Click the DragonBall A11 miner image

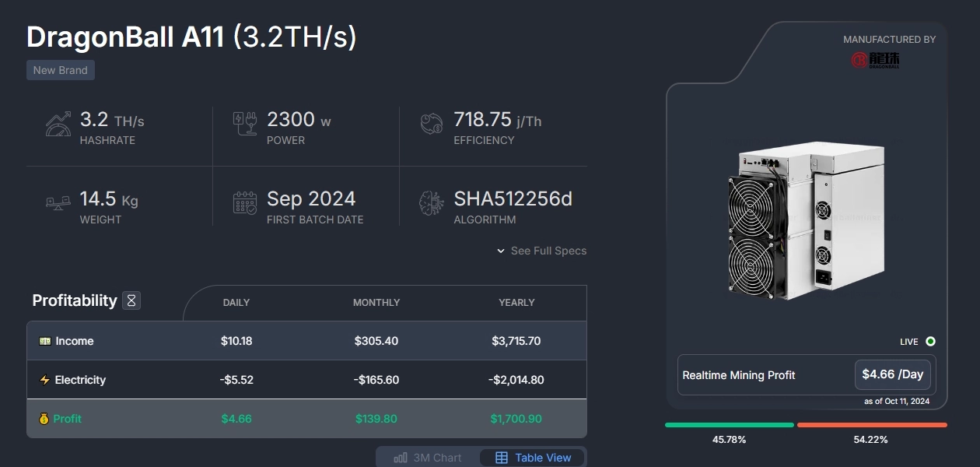[805, 222]
